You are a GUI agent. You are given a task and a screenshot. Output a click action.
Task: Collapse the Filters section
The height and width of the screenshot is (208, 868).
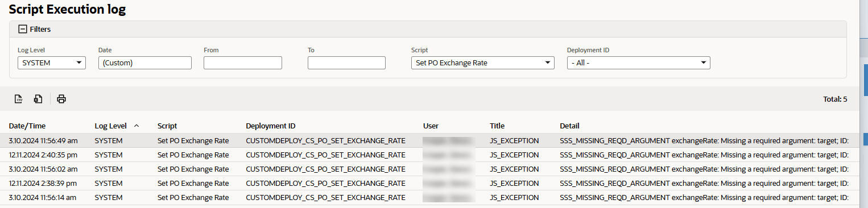click(x=23, y=29)
